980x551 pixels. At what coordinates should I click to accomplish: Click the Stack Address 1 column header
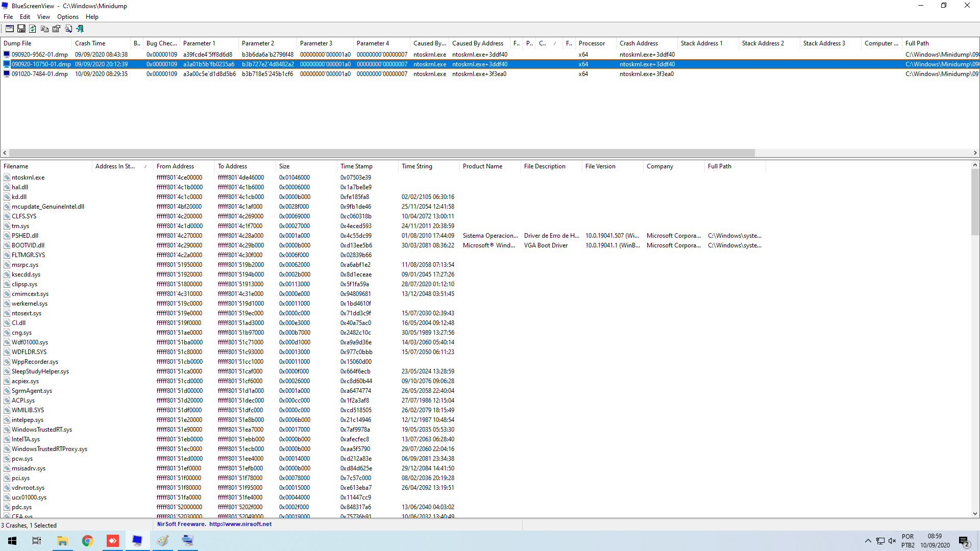[x=708, y=43]
